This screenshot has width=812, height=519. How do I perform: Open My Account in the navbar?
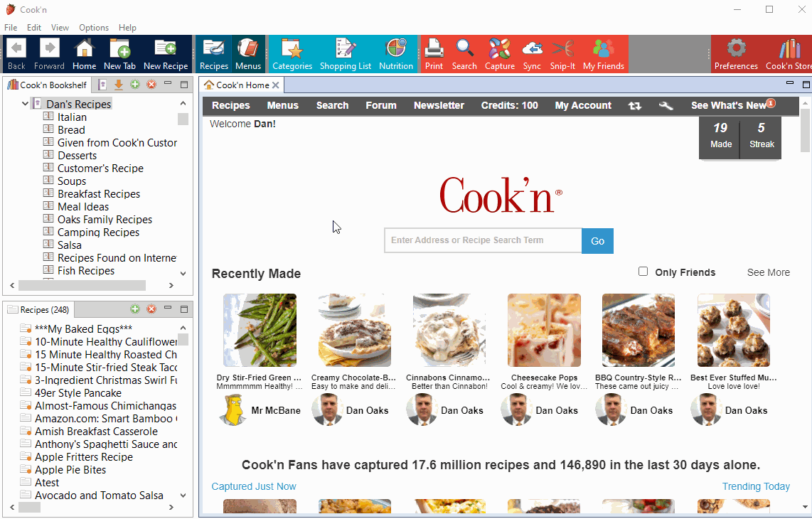click(583, 106)
